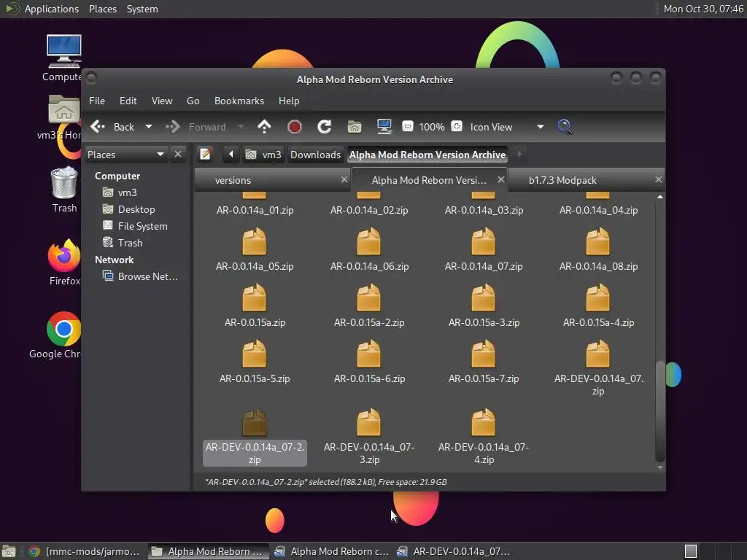This screenshot has height=560, width=747.
Task: Close the b1.7.3 Modpack tab
Action: 658,179
